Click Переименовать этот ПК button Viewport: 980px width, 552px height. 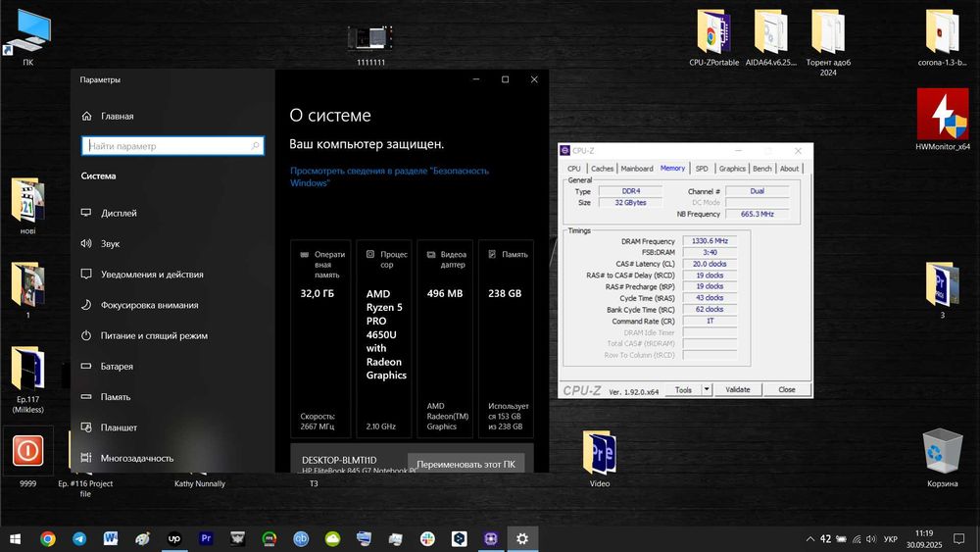465,464
